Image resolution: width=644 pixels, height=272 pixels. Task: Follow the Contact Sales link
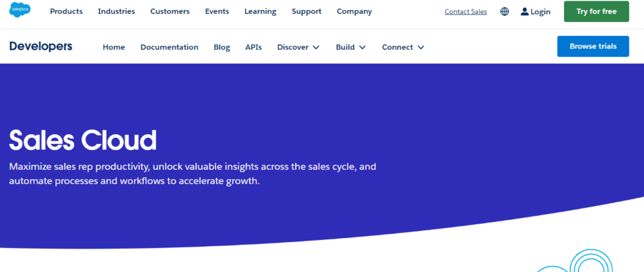pos(466,11)
